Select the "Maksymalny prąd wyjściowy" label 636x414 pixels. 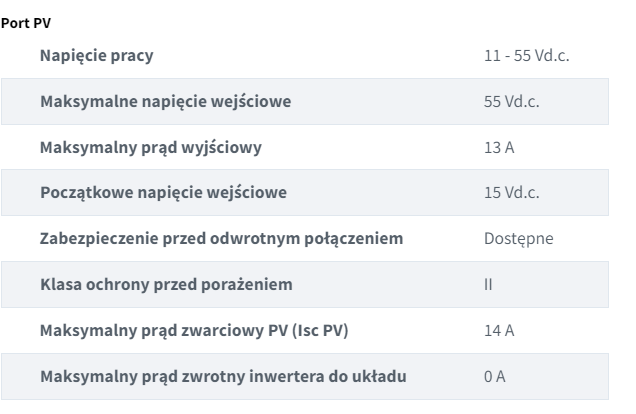[151, 147]
